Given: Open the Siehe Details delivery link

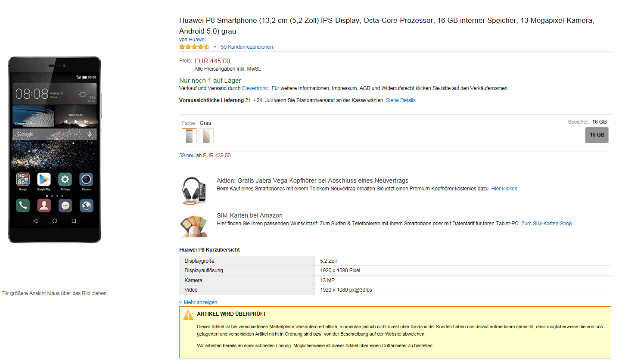Looking at the screenshot, I should pos(401,100).
